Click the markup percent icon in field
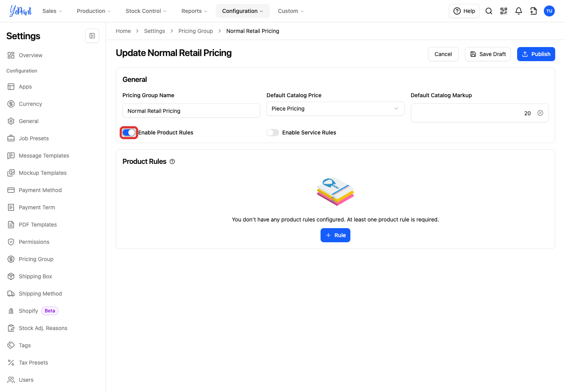This screenshot has height=392, width=565. click(x=540, y=113)
